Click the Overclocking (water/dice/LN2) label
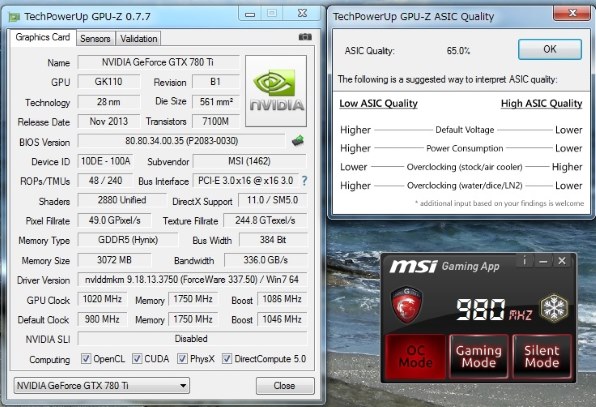Viewport: 596px width, 407px height. click(x=464, y=186)
